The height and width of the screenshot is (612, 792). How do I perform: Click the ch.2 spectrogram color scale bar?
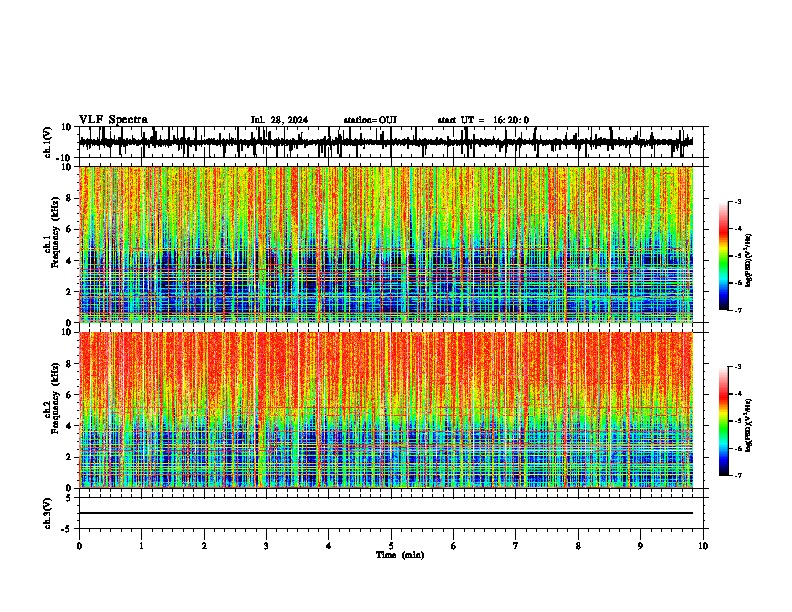[x=724, y=421]
